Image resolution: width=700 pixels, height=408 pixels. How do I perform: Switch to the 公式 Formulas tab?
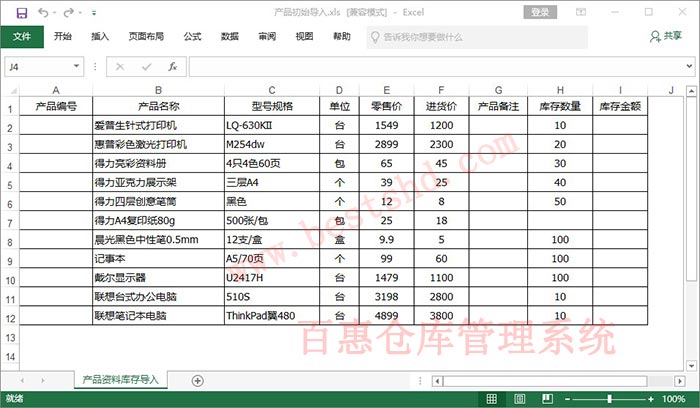(x=192, y=37)
